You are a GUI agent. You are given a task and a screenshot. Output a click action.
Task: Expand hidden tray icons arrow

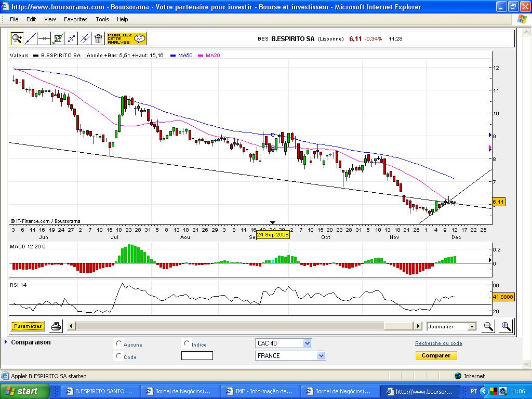(484, 391)
